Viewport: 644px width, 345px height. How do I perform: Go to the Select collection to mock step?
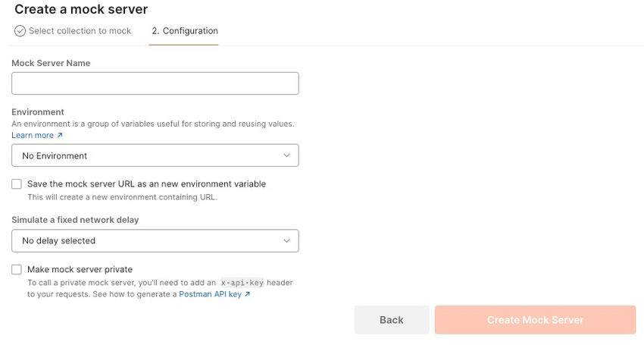point(80,31)
